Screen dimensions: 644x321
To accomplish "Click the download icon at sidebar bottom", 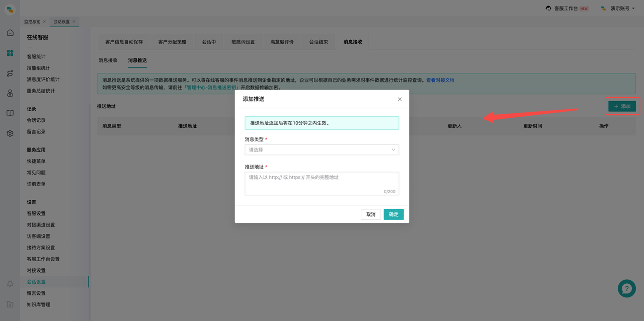I will [10, 304].
